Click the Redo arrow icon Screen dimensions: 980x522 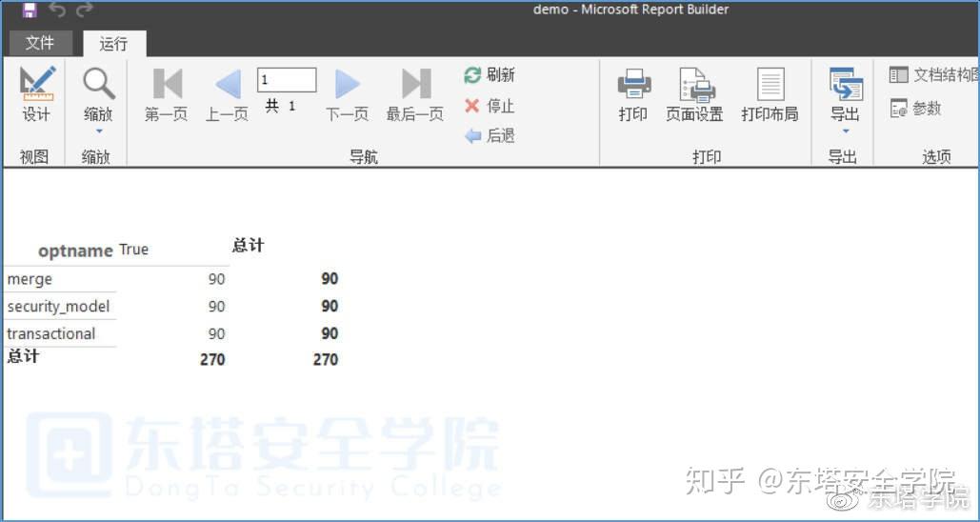click(85, 10)
